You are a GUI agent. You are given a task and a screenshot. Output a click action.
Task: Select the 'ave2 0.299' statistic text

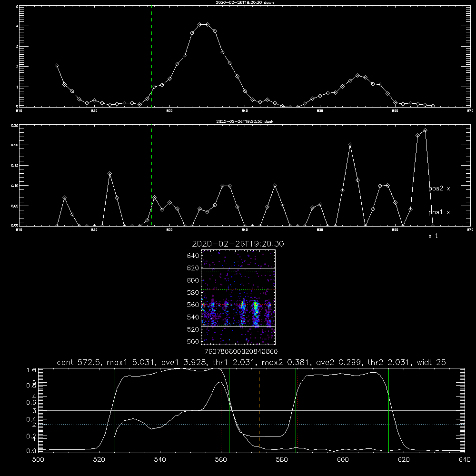point(339,362)
